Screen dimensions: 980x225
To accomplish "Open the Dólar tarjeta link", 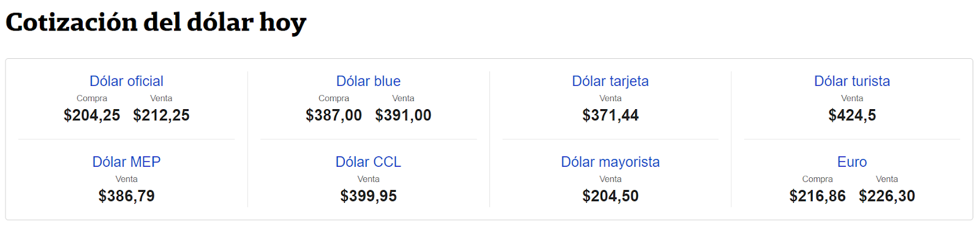I will point(610,81).
